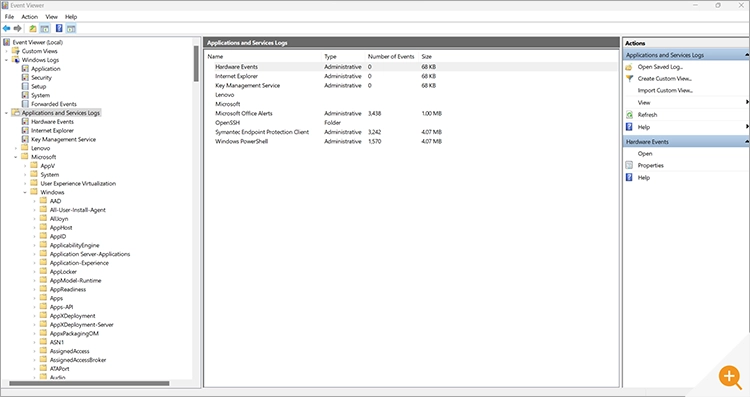Click the Create Custom View funnel icon
The height and width of the screenshot is (397, 750).
pyautogui.click(x=629, y=78)
